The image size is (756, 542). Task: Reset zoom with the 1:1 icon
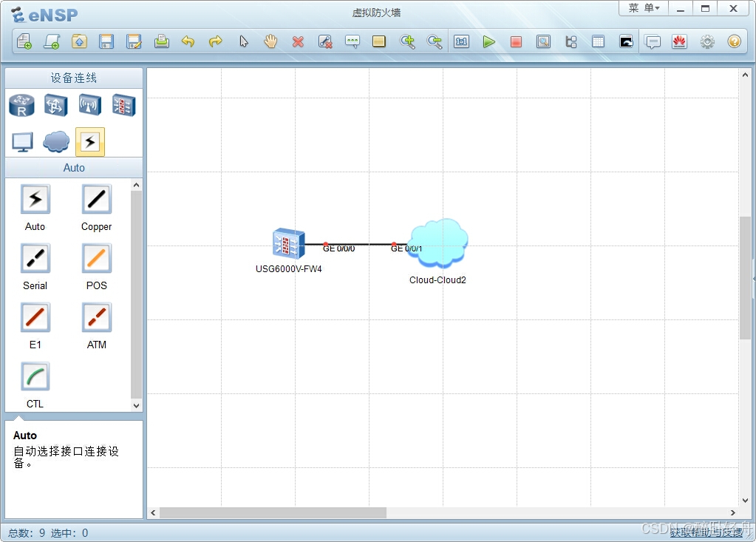(461, 41)
